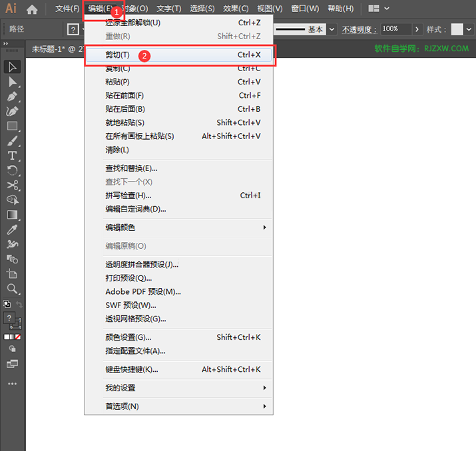Select the Pen tool

pyautogui.click(x=12, y=96)
